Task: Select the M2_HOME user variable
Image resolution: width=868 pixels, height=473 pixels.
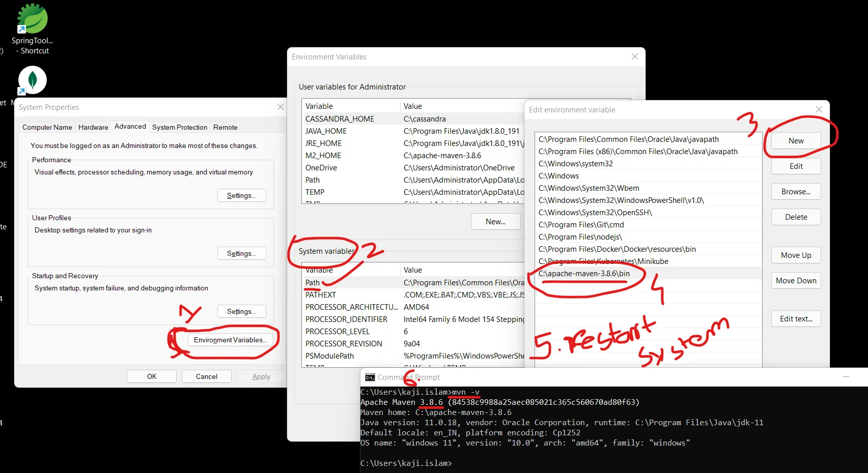Action: pos(413,156)
